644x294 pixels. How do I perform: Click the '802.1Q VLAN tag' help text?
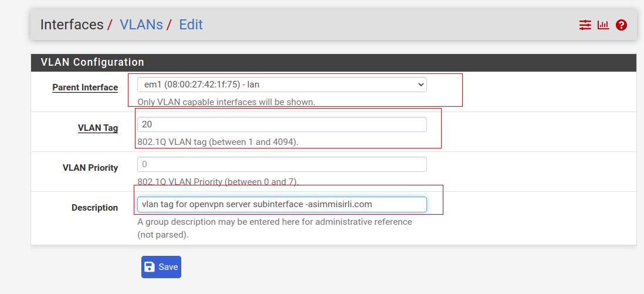(x=218, y=142)
